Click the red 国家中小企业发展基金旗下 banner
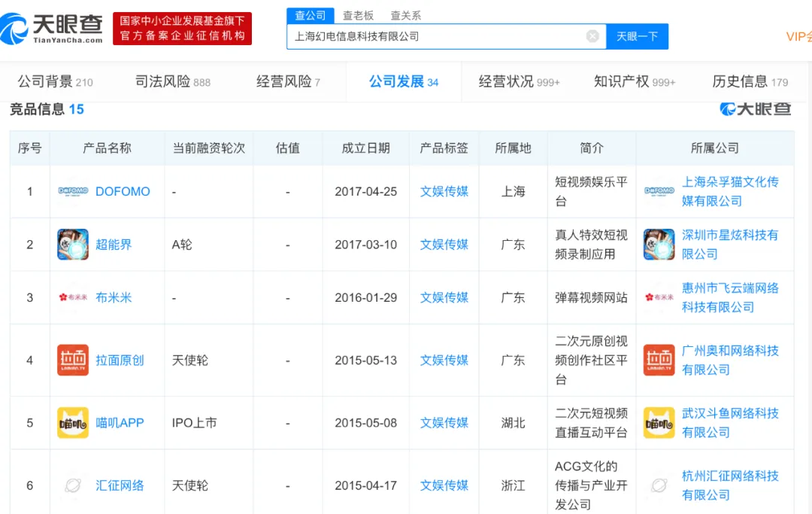The image size is (812, 514). (182, 29)
